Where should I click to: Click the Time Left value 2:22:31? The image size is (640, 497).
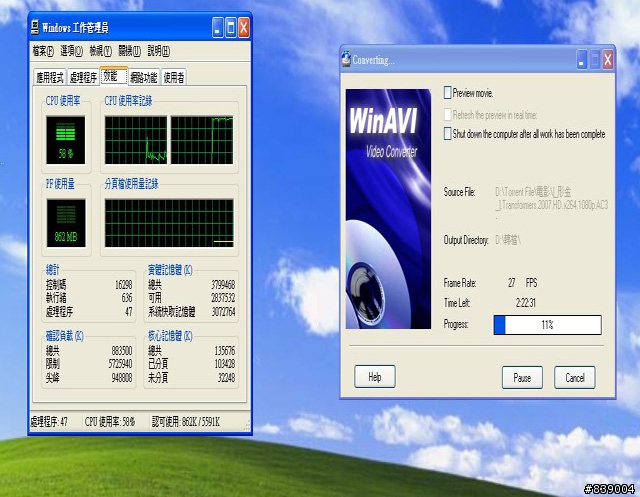tap(526, 303)
